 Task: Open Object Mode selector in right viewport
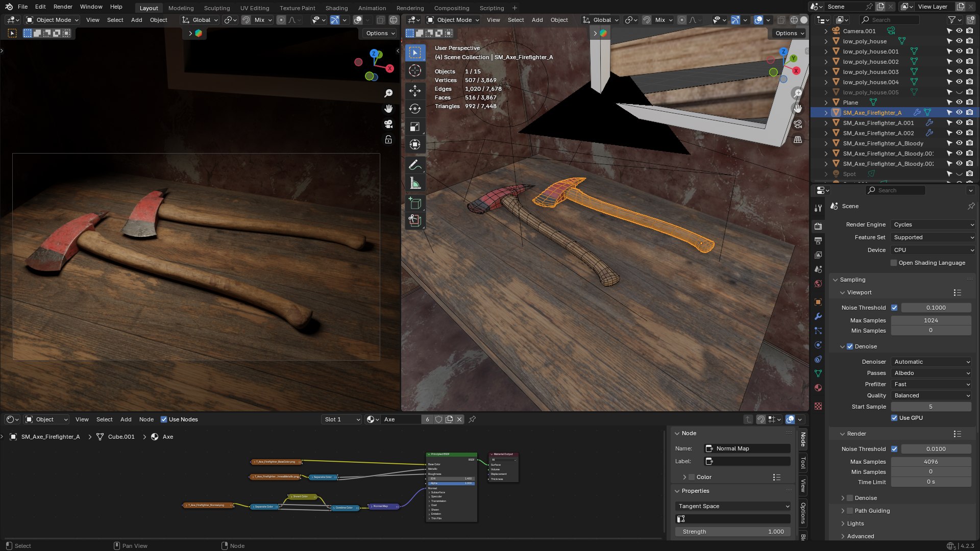click(x=453, y=20)
